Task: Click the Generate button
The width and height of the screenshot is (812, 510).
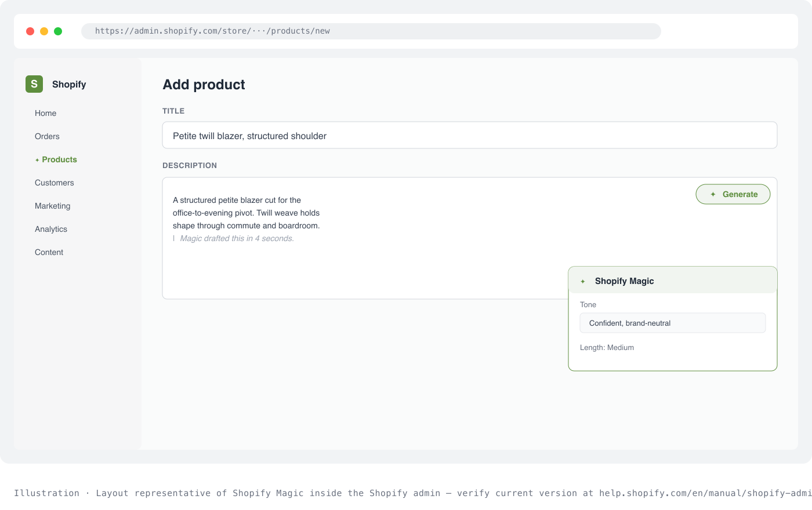Action: click(733, 194)
